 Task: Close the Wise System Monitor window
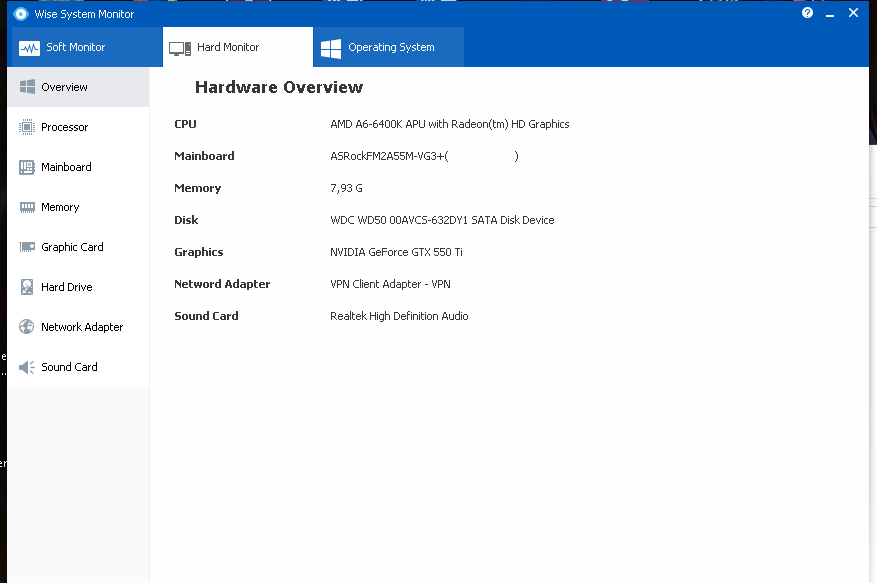[x=853, y=13]
